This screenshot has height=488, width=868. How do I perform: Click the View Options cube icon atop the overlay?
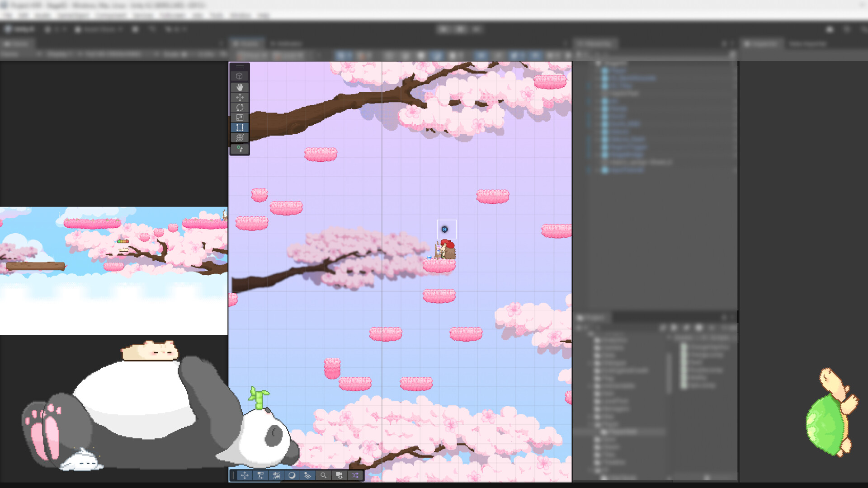pyautogui.click(x=240, y=76)
